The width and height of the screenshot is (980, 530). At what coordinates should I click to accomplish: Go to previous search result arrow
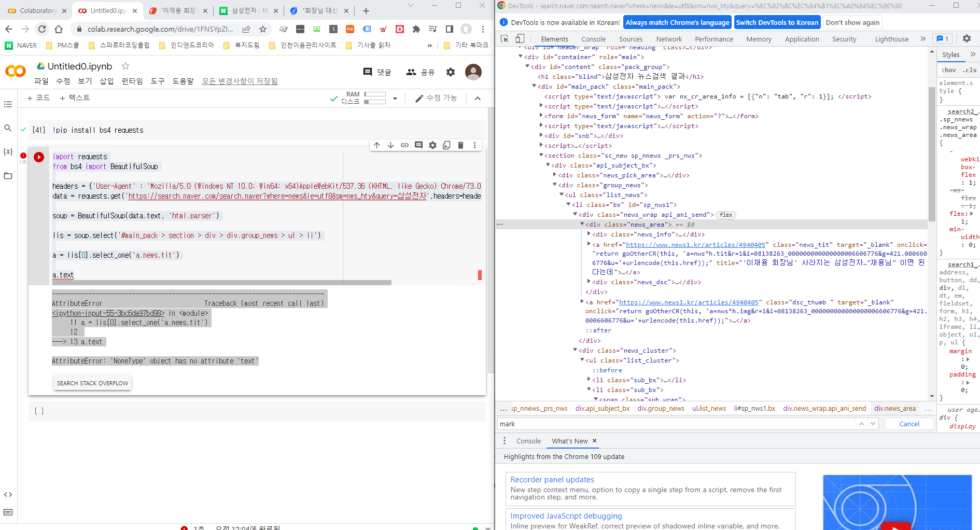point(861,424)
